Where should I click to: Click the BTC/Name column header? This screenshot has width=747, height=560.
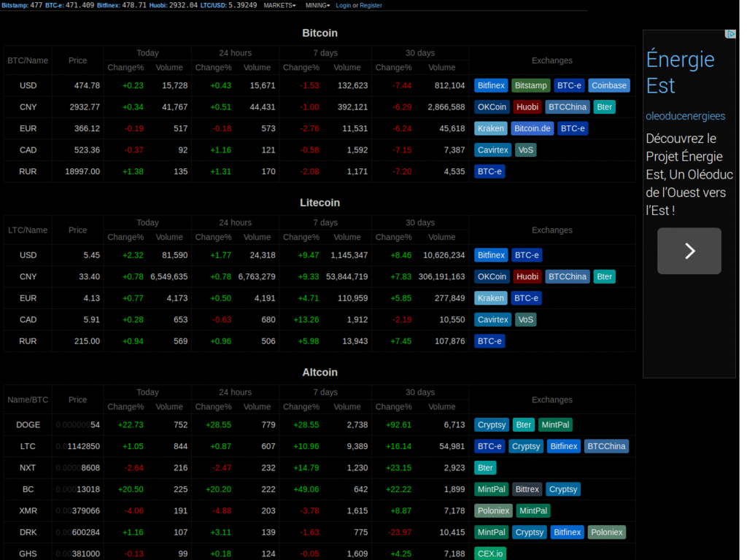(28, 61)
